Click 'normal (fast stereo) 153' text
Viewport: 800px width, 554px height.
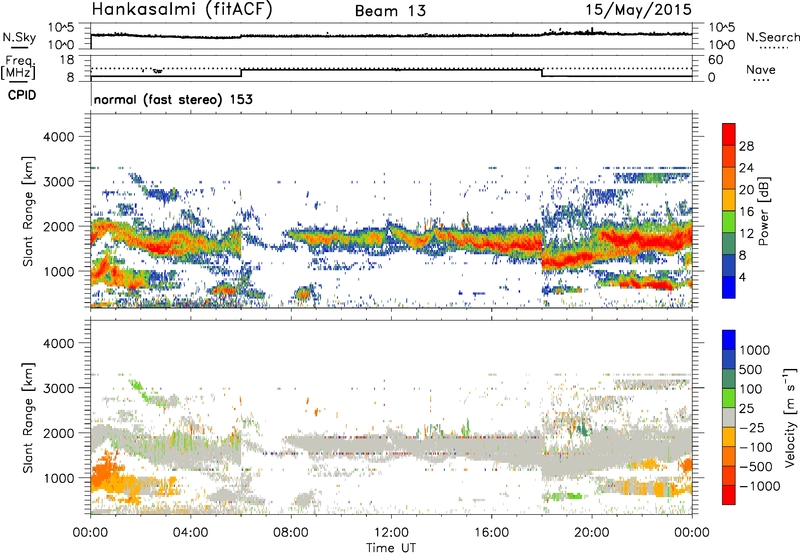point(173,99)
